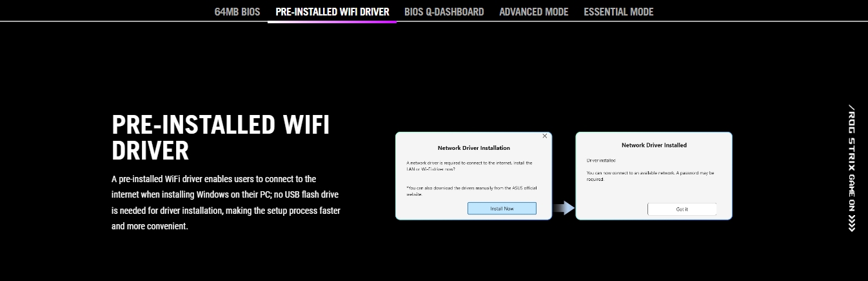Open the Essential Mode tab
868x281 pixels.
click(x=618, y=12)
